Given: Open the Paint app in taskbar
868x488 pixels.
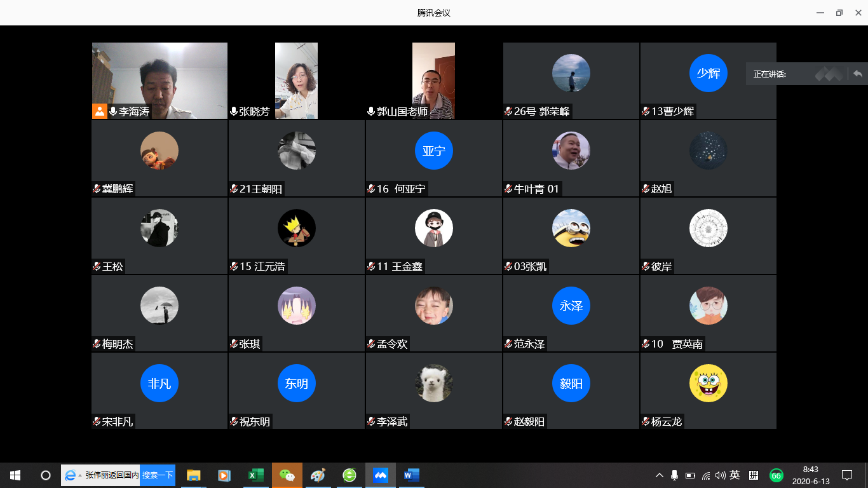Looking at the screenshot, I should click(x=318, y=475).
